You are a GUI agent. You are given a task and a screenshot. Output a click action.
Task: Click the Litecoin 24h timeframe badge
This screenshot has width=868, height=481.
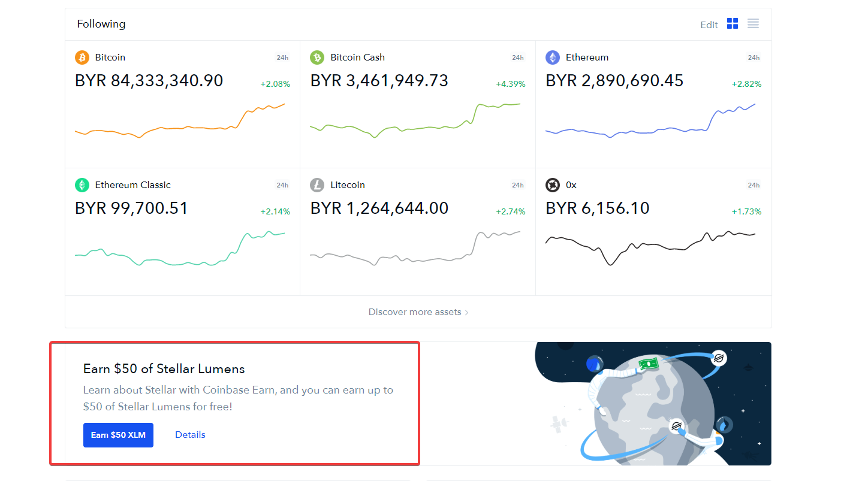518,185
